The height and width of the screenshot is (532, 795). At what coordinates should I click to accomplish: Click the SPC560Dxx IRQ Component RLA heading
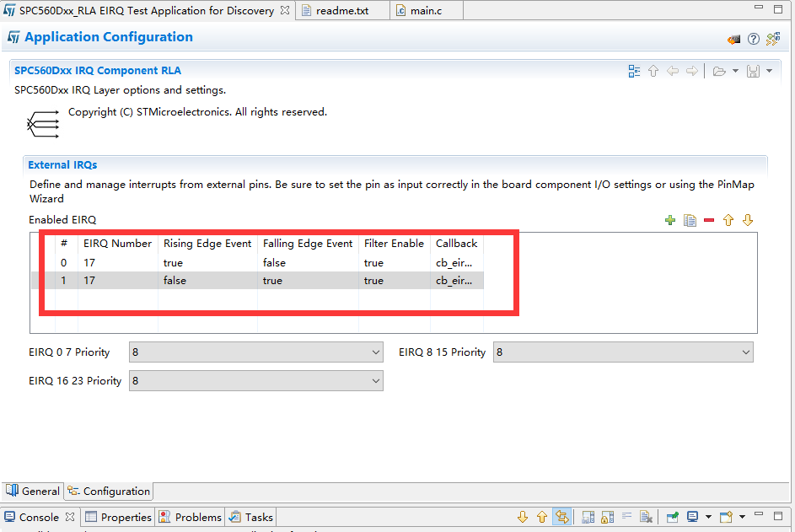97,71
